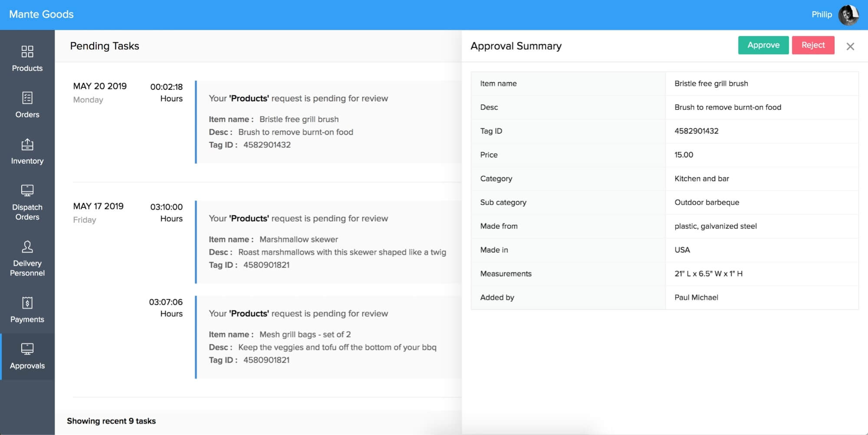Select the Dispatch Orders monitor icon

27,191
